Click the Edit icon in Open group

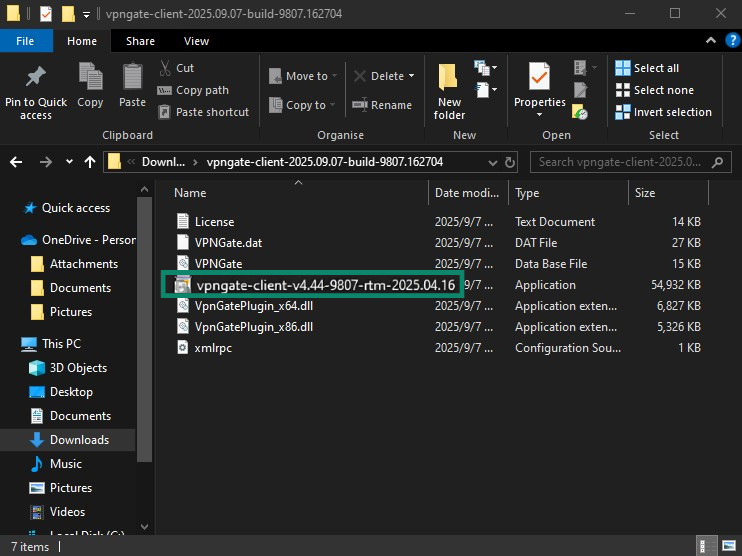click(x=581, y=89)
